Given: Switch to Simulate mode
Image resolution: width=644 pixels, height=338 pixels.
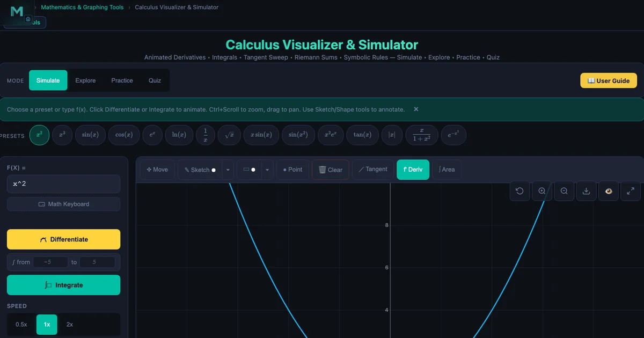Looking at the screenshot, I should pyautogui.click(x=48, y=80).
